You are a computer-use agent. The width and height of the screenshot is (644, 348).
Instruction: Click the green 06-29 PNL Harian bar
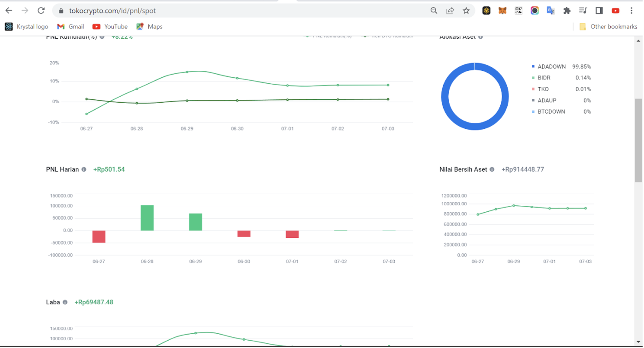tap(195, 222)
